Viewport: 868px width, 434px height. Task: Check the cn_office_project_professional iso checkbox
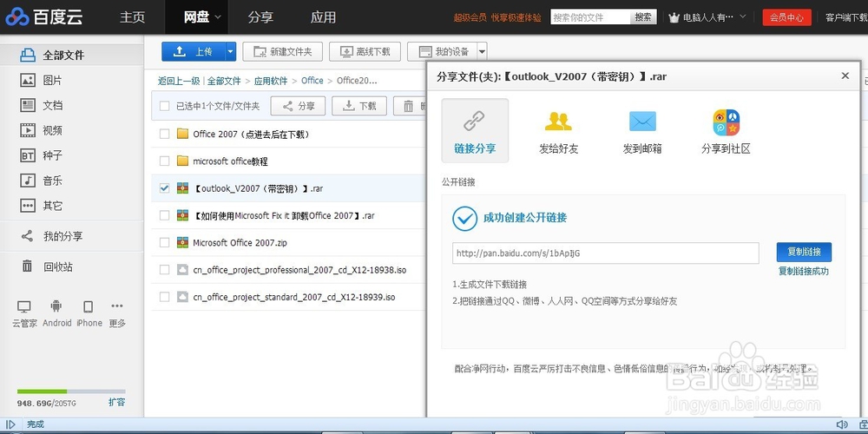(x=164, y=270)
